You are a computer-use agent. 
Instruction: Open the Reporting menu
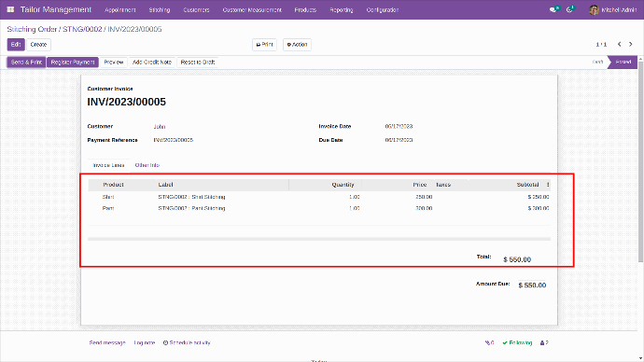coord(342,10)
